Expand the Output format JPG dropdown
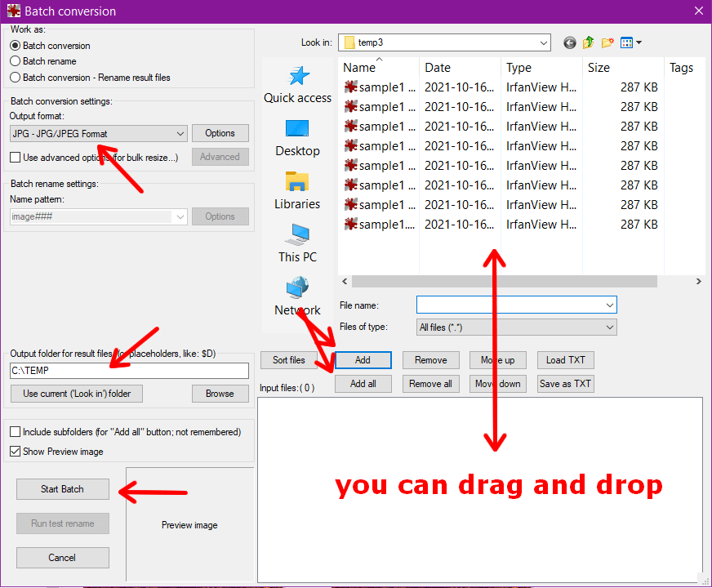Viewport: 712px width, 588px height. click(99, 133)
